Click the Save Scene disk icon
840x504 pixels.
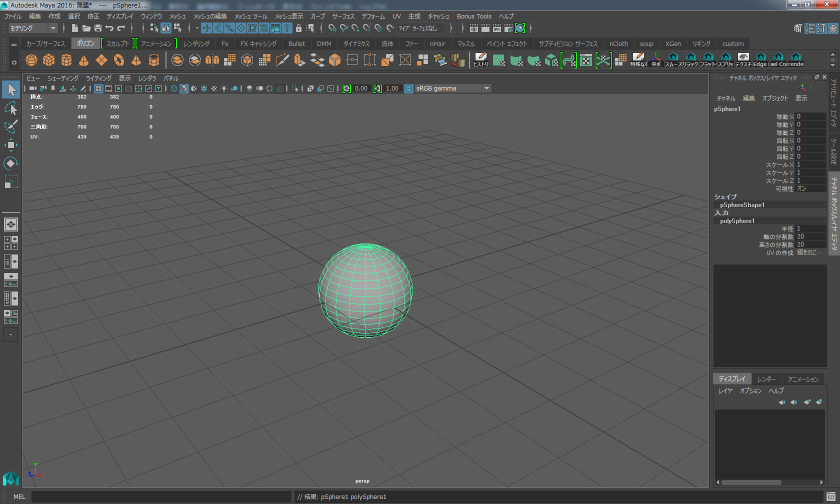coord(98,28)
